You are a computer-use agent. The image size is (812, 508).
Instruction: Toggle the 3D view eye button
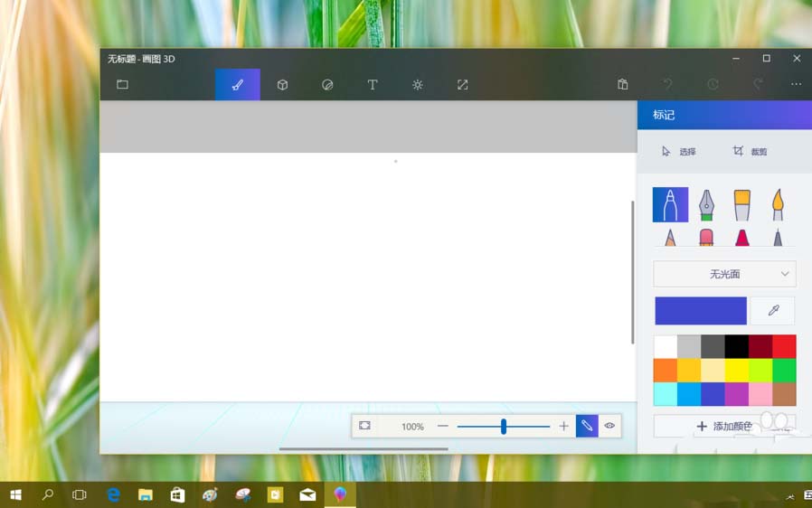(609, 426)
